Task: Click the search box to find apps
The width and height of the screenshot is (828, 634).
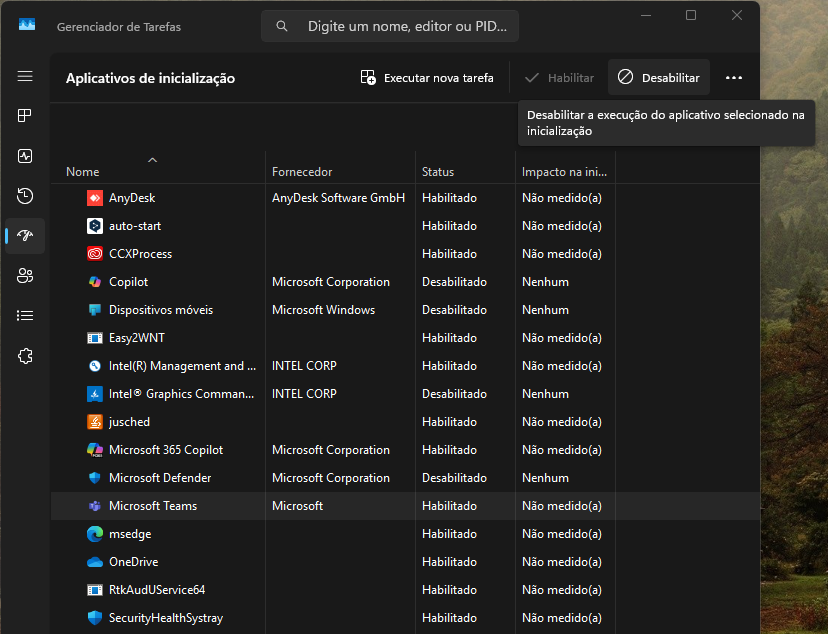Action: [390, 26]
